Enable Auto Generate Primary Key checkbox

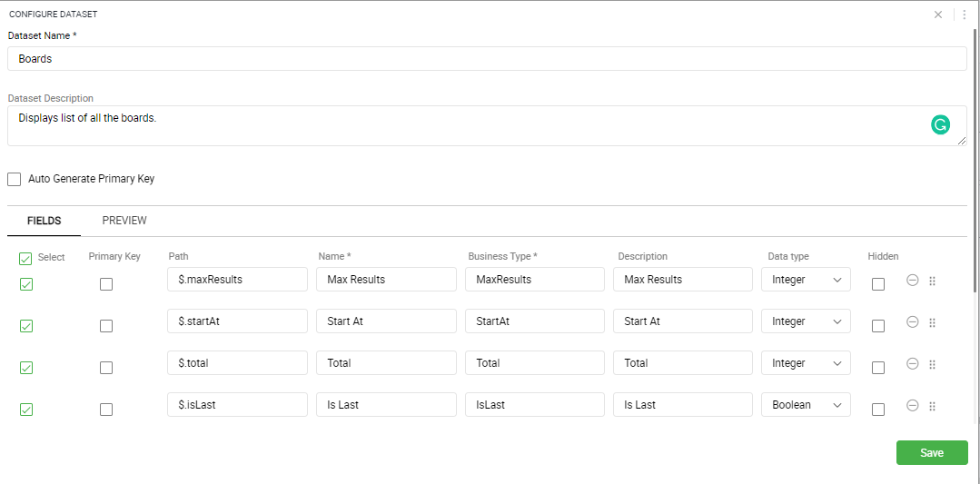point(15,179)
